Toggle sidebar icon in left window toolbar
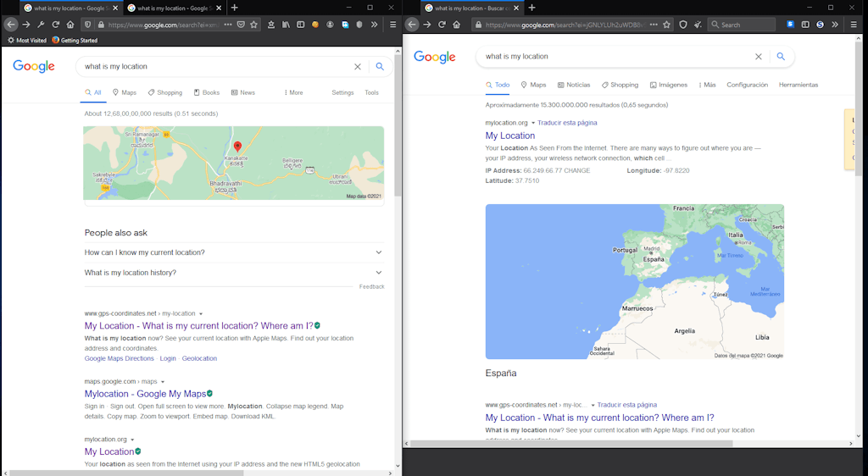 (301, 25)
